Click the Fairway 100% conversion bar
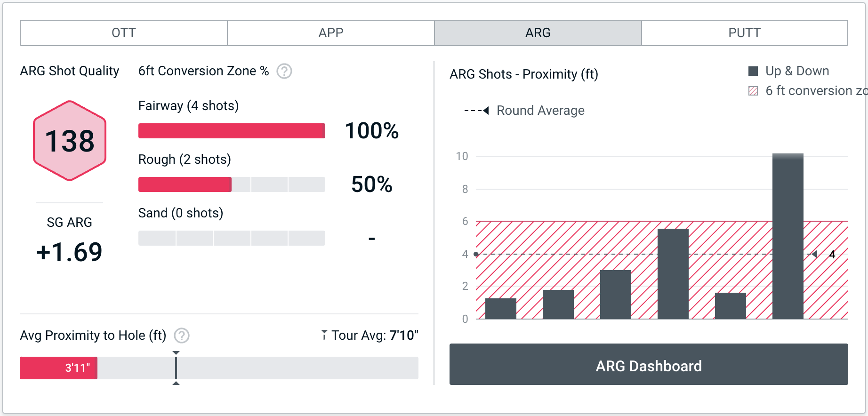The image size is (868, 416). (x=232, y=131)
